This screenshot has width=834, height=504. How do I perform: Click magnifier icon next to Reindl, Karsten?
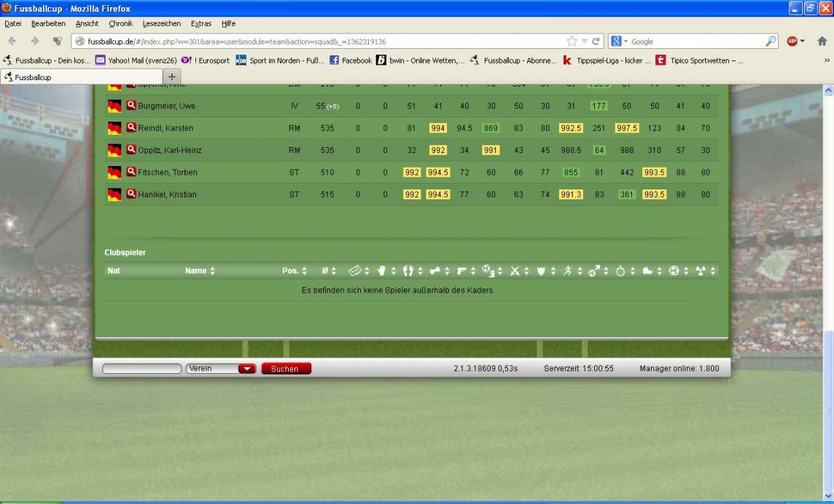[131, 128]
